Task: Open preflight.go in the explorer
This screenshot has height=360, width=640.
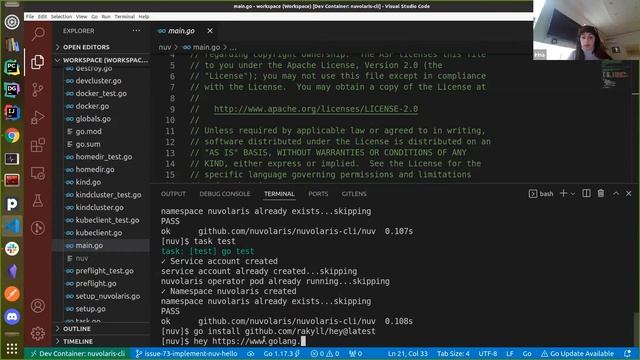Action: pyautogui.click(x=96, y=283)
